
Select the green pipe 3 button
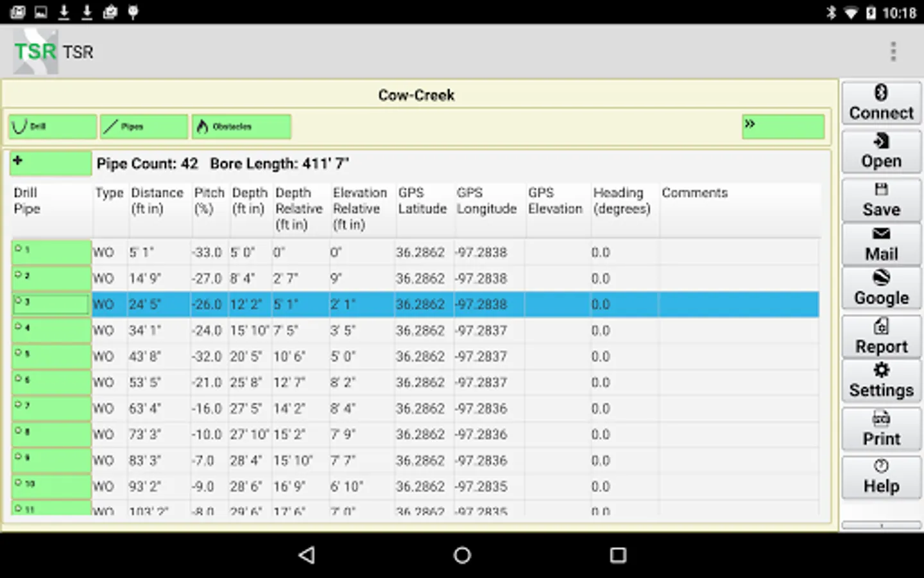click(51, 304)
